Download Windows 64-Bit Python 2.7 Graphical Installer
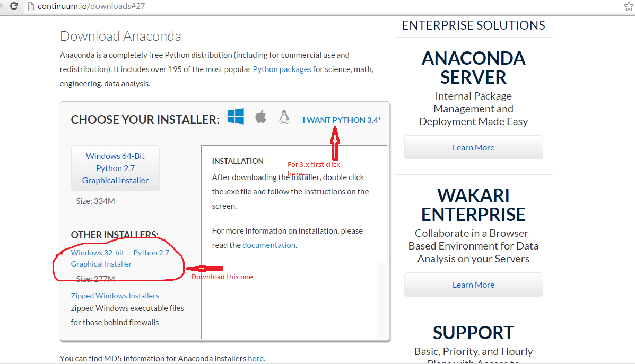The height and width of the screenshot is (364, 635). click(x=116, y=168)
